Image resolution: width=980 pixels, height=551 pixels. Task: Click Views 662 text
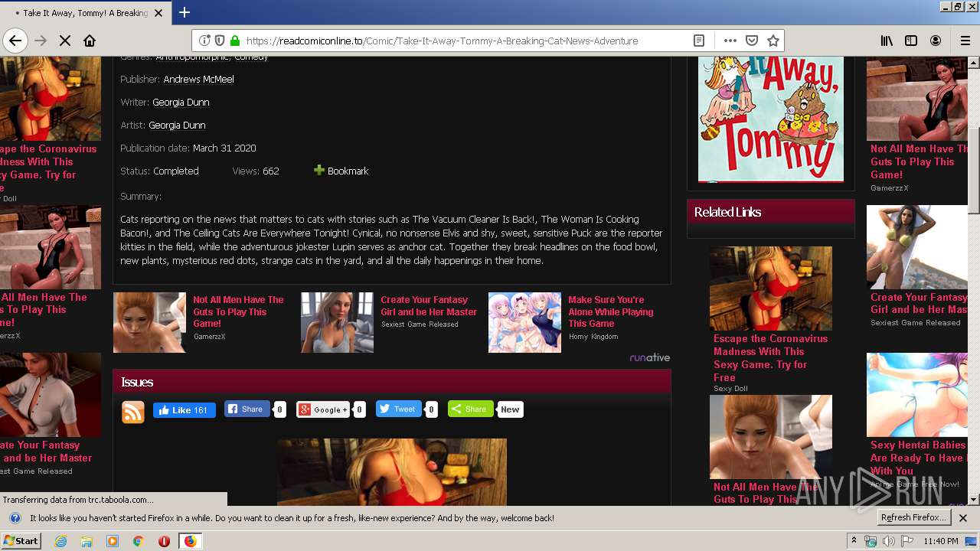(256, 171)
